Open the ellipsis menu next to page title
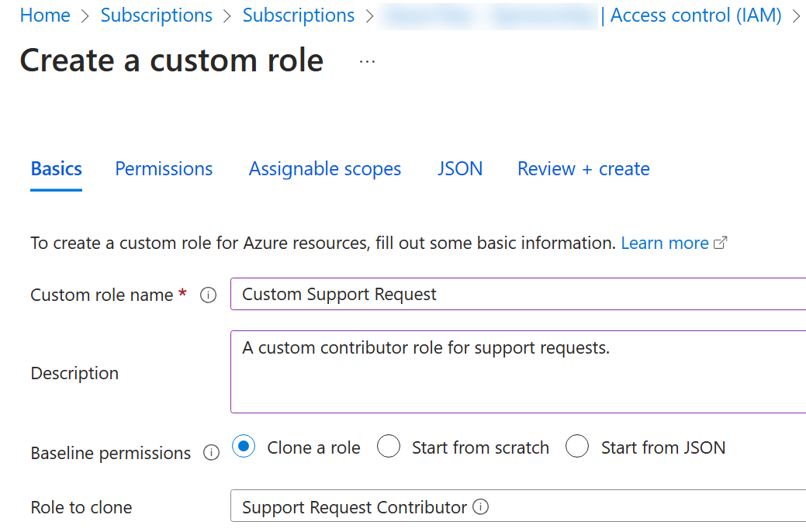This screenshot has width=806, height=532. click(x=366, y=60)
